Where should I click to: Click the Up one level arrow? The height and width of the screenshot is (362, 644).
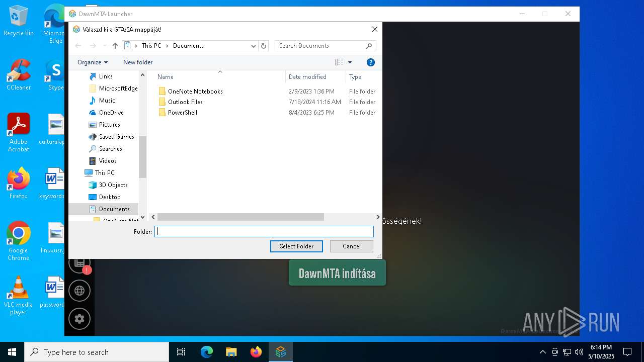pyautogui.click(x=115, y=46)
